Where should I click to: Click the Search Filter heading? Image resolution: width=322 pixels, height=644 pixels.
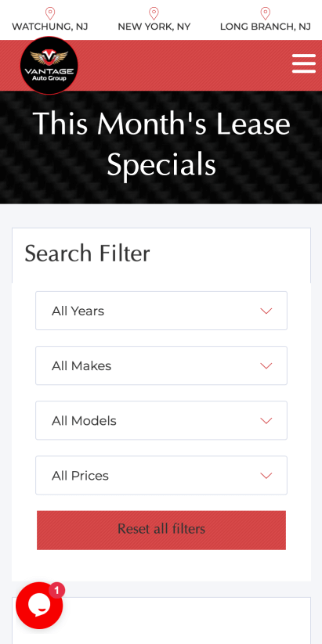(87, 254)
